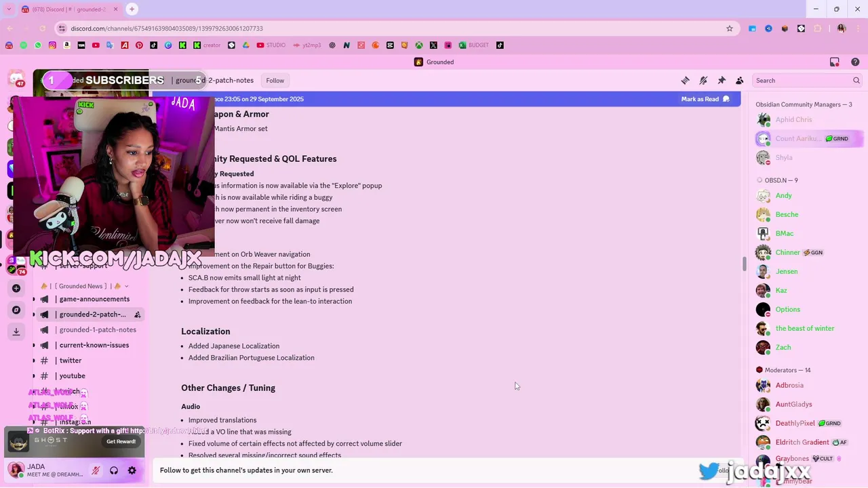Open moderator AuntGladys profile
The image size is (868, 488).
tap(808, 404)
